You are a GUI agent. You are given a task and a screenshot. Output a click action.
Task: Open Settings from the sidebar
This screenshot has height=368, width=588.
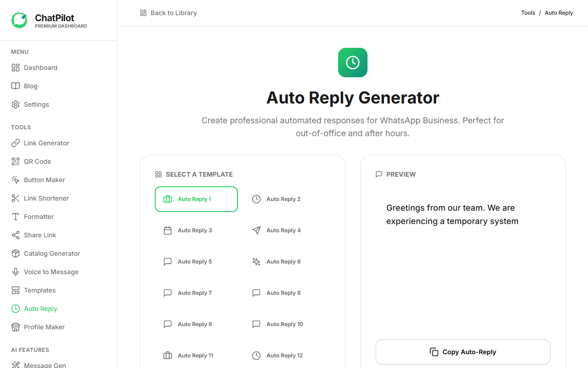(36, 104)
